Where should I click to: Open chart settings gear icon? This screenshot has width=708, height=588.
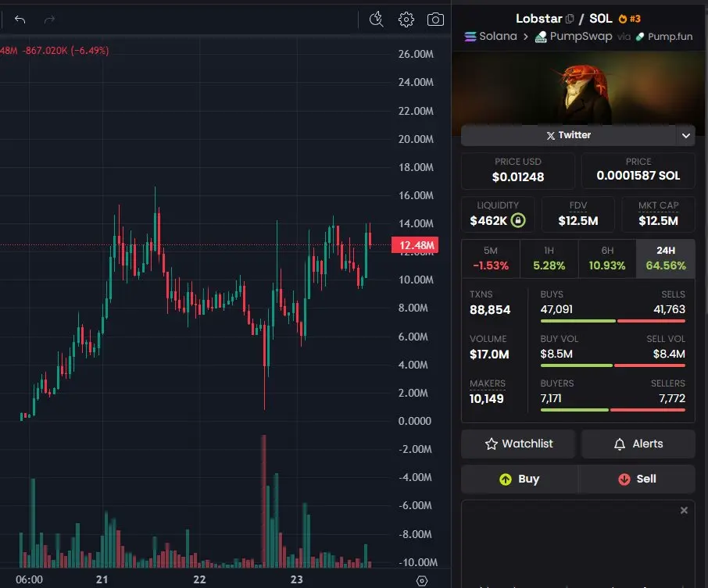[406, 20]
